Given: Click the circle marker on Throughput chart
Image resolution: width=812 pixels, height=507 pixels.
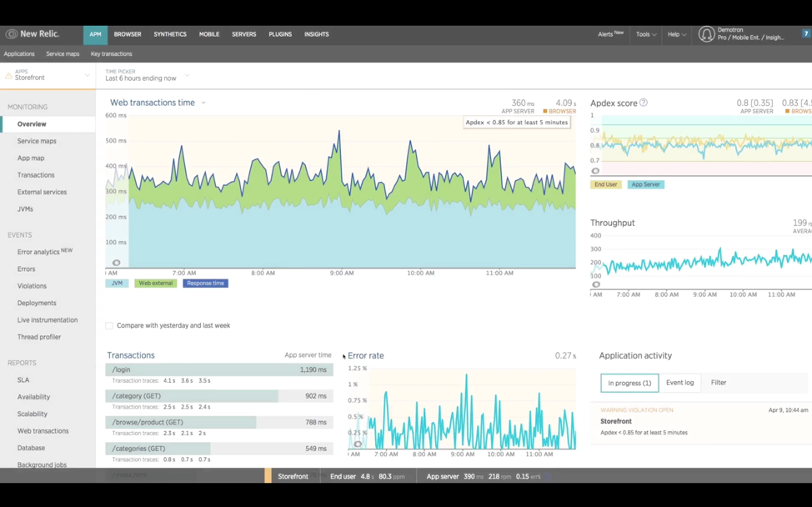Looking at the screenshot, I should [x=596, y=284].
